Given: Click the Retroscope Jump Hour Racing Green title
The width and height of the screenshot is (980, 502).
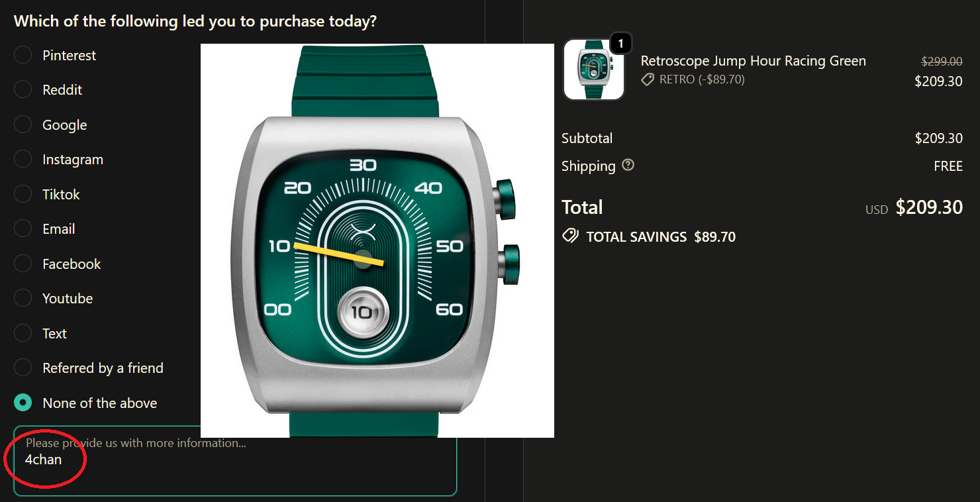Looking at the screenshot, I should tap(754, 61).
